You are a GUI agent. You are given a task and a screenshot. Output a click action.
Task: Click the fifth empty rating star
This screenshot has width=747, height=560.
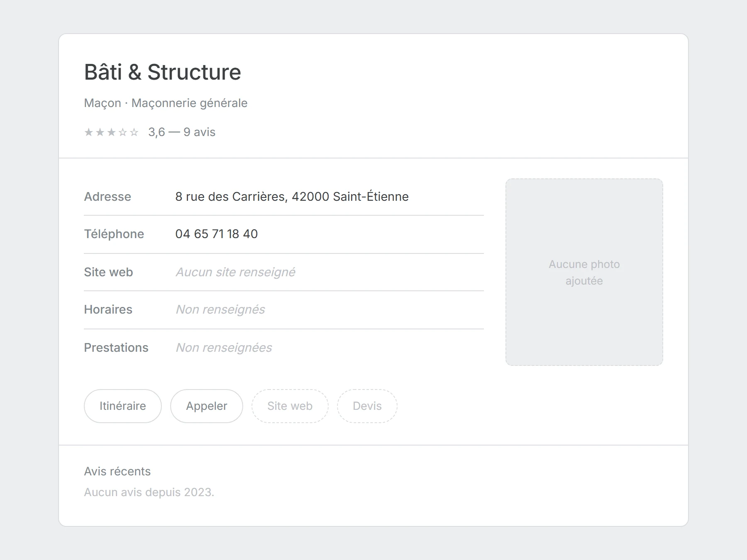coord(134,132)
